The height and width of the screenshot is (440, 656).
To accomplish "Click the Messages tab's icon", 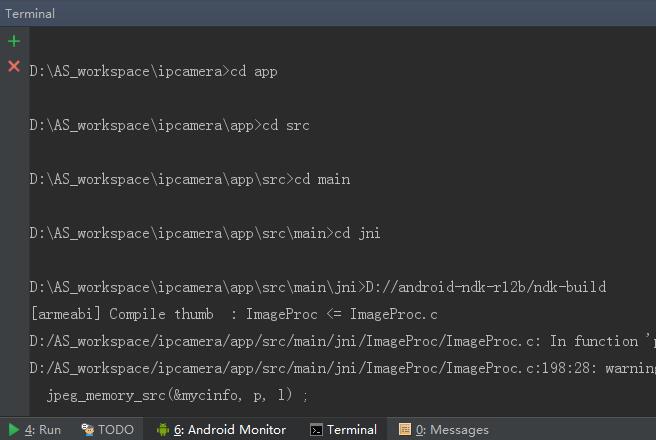I will pyautogui.click(x=404, y=430).
